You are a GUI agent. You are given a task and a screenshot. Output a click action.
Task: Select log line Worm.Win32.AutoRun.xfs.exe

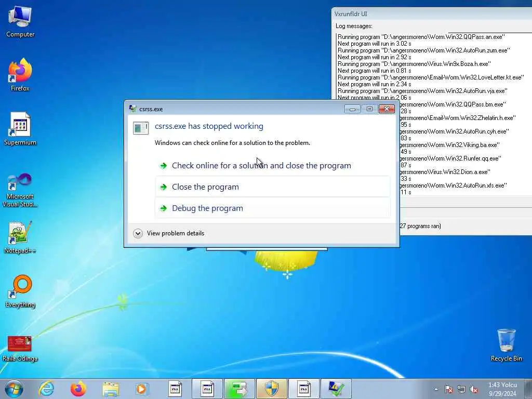pyautogui.click(x=453, y=185)
